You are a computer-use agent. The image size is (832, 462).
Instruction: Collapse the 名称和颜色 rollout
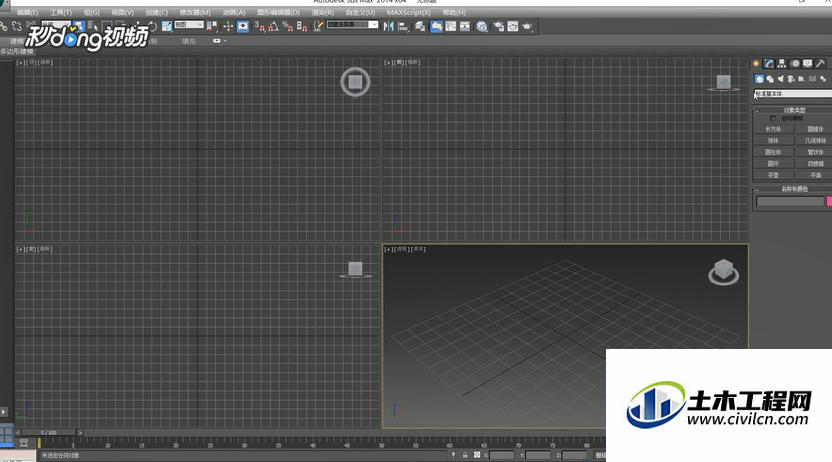[x=793, y=189]
